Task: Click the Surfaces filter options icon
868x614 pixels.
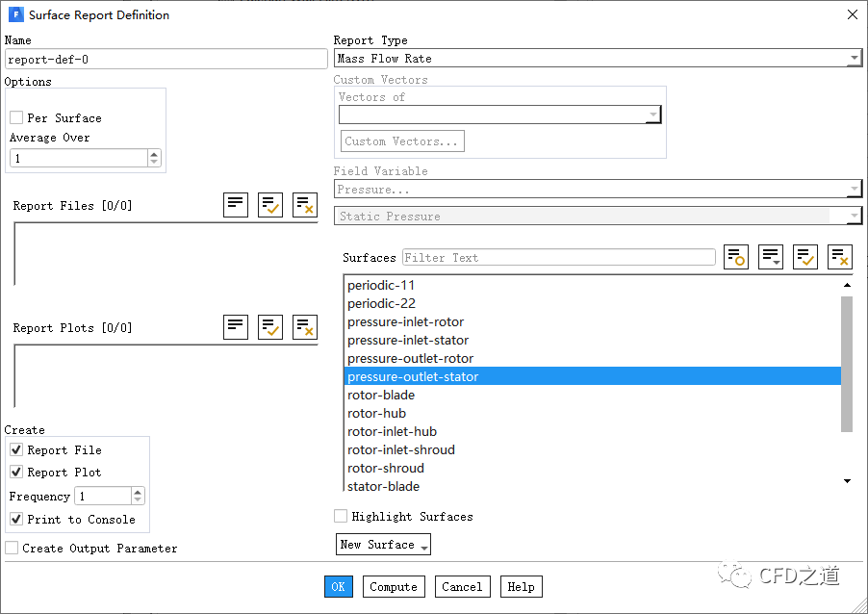Action: tap(736, 257)
